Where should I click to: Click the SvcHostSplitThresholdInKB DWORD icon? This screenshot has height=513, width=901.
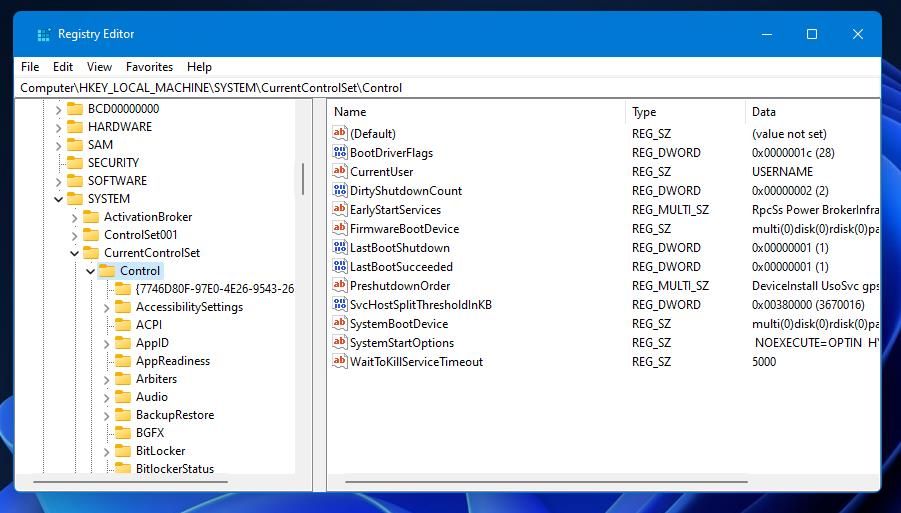340,304
